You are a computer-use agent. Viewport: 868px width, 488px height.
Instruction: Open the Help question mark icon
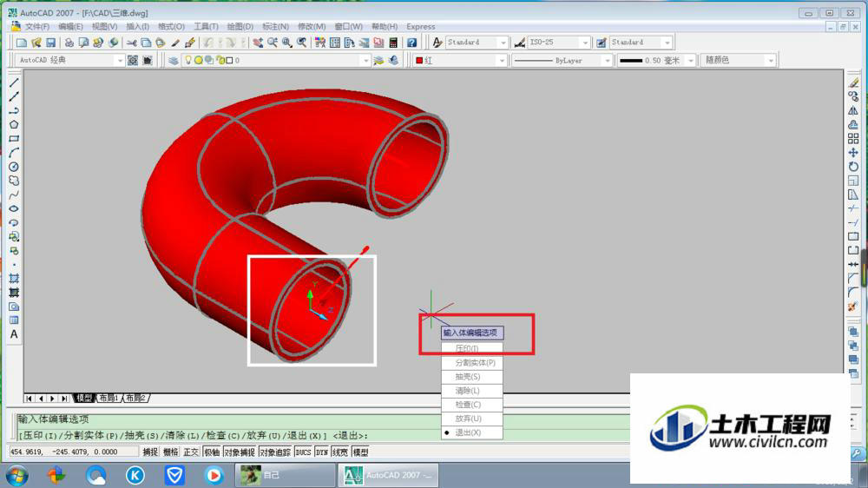tap(411, 43)
